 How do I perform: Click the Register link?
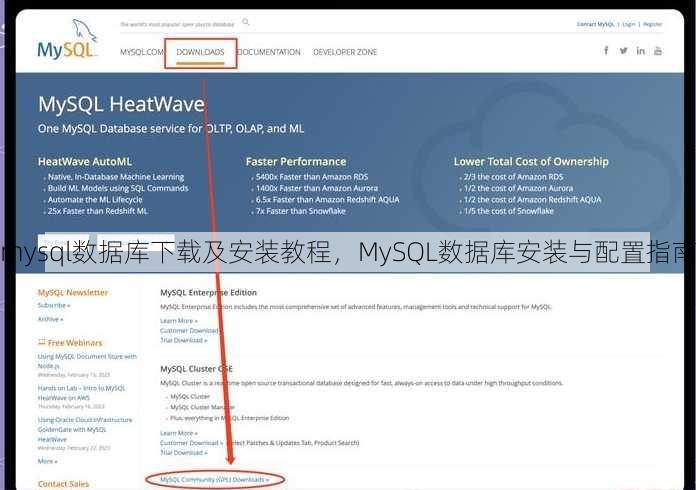click(652, 24)
